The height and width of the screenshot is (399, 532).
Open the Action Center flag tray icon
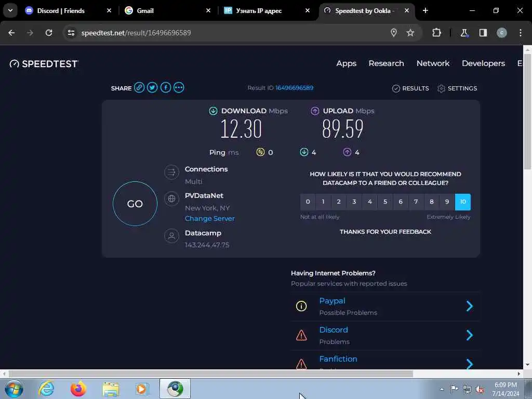click(x=454, y=389)
